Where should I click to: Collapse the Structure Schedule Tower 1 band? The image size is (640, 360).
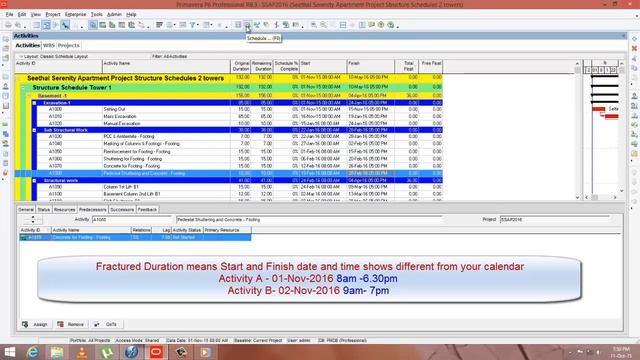coord(23,87)
